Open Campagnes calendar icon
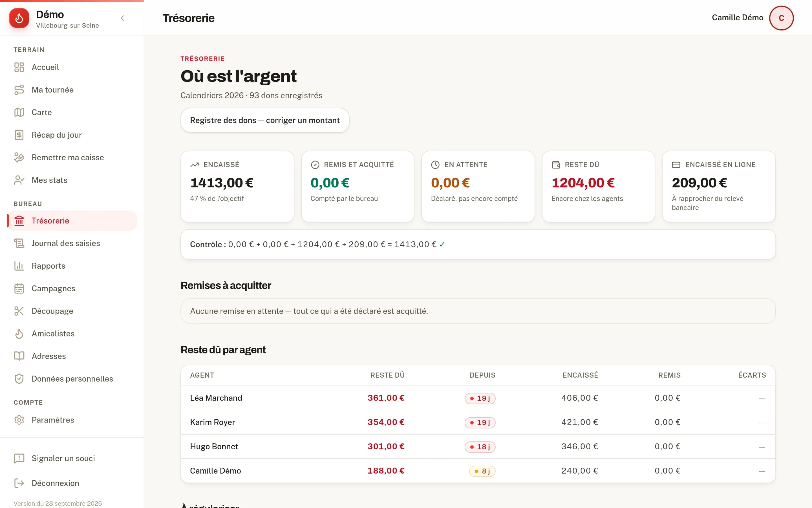Screen dimensions: 812x508 (19, 289)
